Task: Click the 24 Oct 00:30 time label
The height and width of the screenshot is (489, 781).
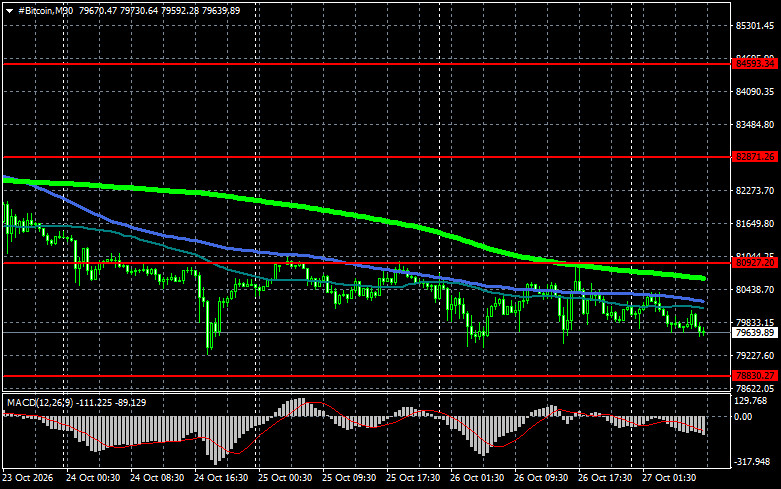Action: 93,478
